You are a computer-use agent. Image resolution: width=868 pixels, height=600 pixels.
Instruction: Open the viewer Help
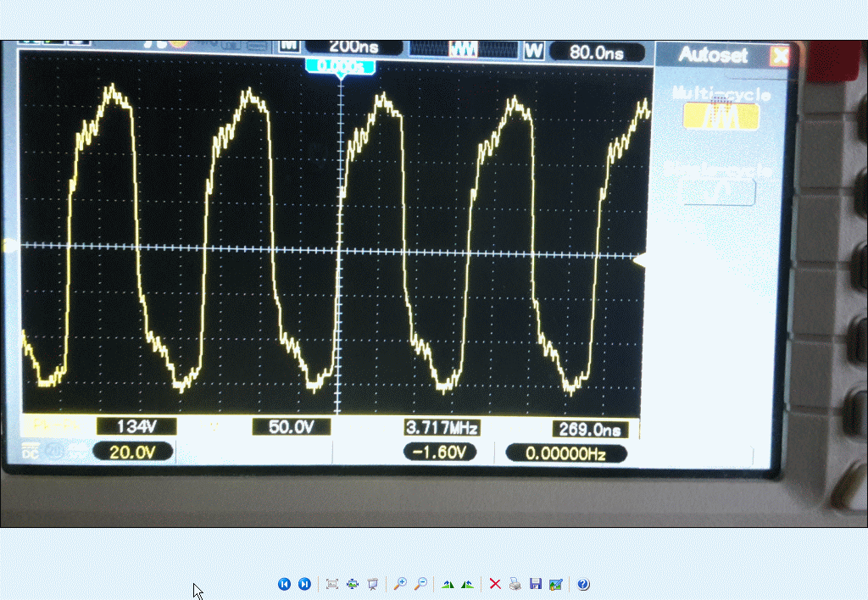[583, 584]
